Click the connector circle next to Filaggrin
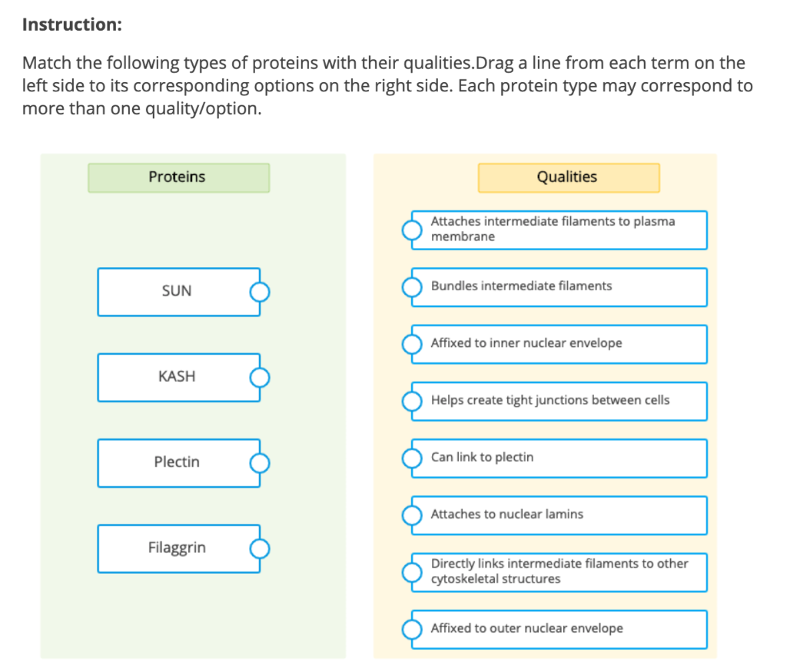 point(260,548)
